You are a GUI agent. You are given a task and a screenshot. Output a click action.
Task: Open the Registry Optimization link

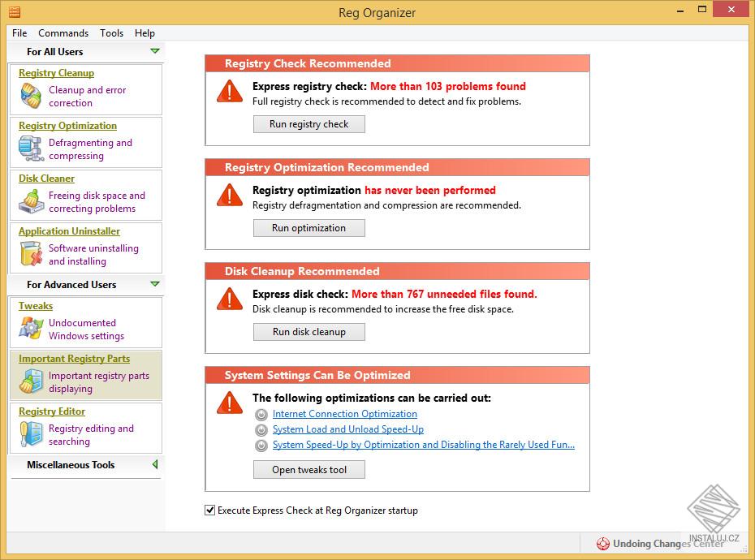(x=68, y=126)
